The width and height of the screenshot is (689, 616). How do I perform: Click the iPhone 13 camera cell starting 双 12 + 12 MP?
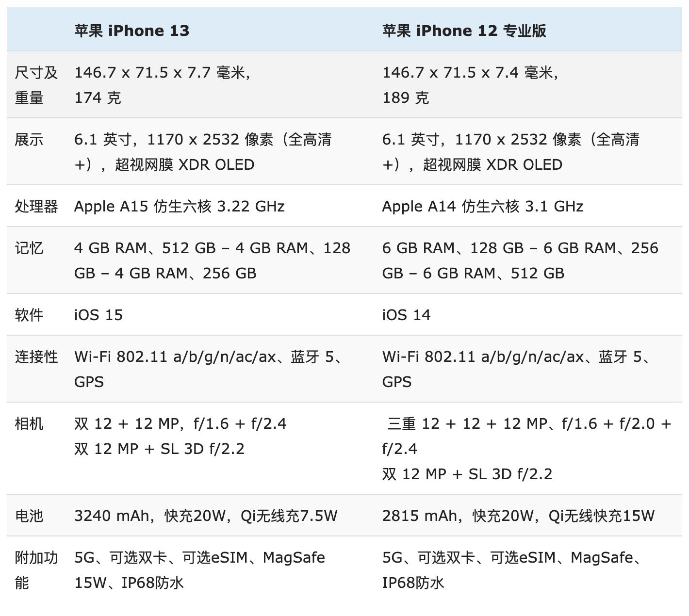click(x=180, y=436)
